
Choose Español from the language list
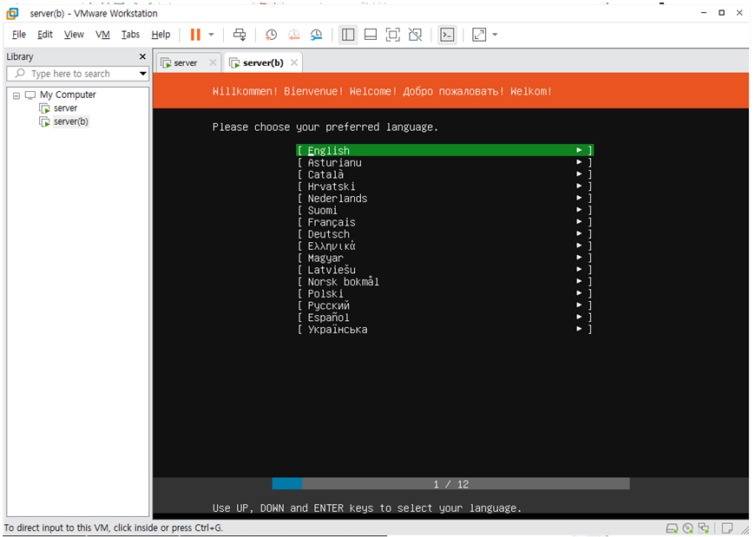coord(444,318)
